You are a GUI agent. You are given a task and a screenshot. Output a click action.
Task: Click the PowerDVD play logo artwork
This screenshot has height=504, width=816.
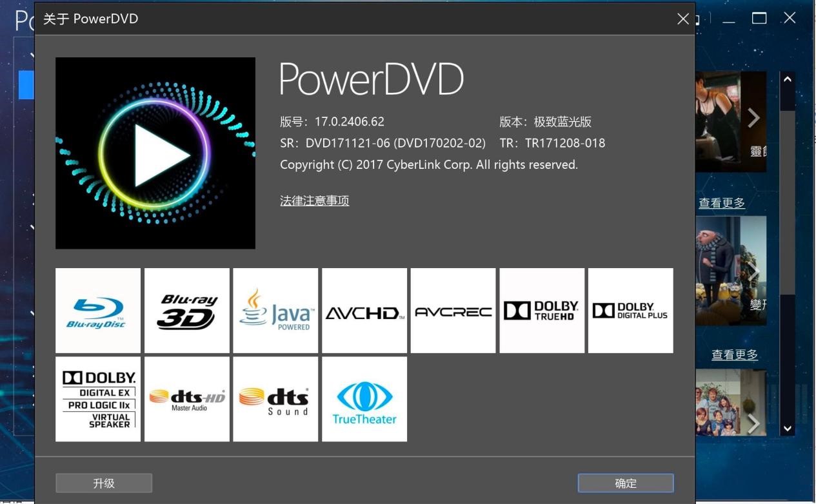pos(155,153)
